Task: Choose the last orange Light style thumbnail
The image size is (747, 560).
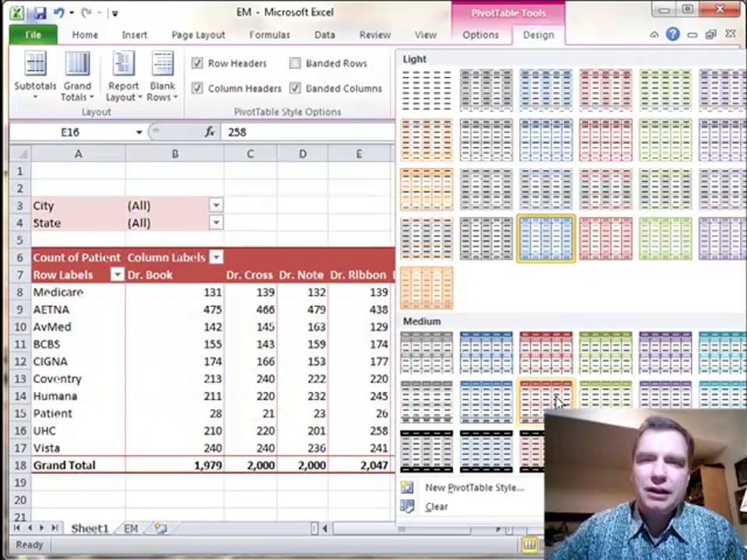Action: coord(426,287)
